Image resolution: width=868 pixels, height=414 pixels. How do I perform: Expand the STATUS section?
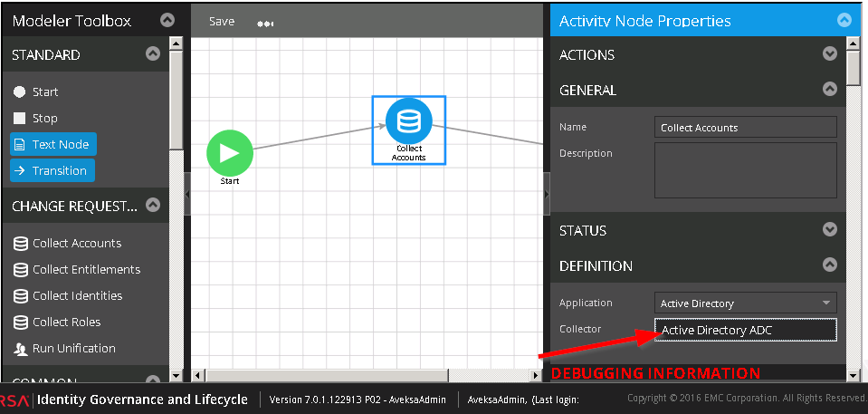[829, 229]
